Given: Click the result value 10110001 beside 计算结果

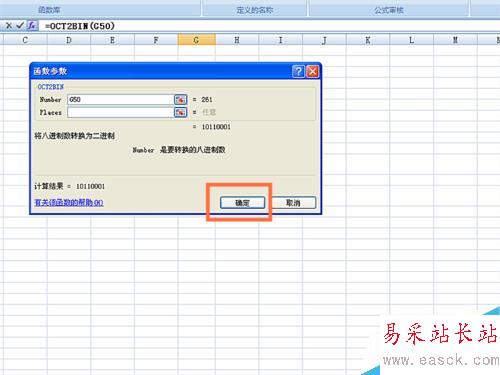Looking at the screenshot, I should 90,186.
